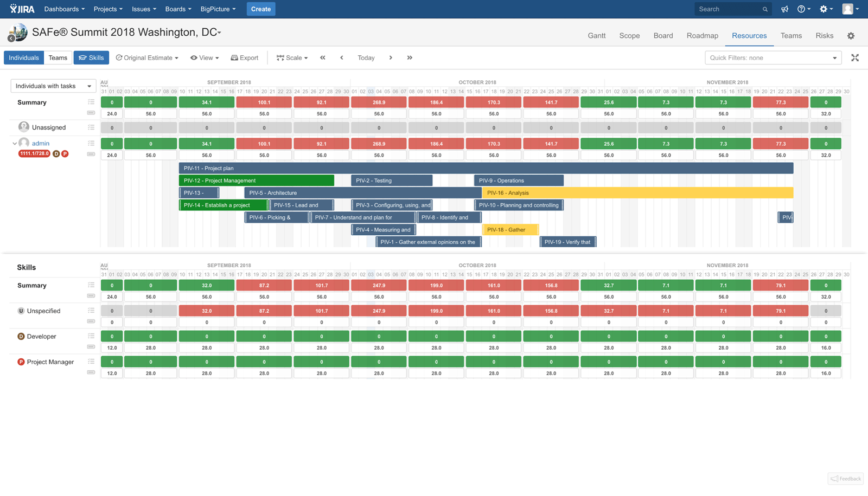This screenshot has height=496, width=868.
Task: Collapse the admin row using its chevron
Action: click(x=15, y=143)
